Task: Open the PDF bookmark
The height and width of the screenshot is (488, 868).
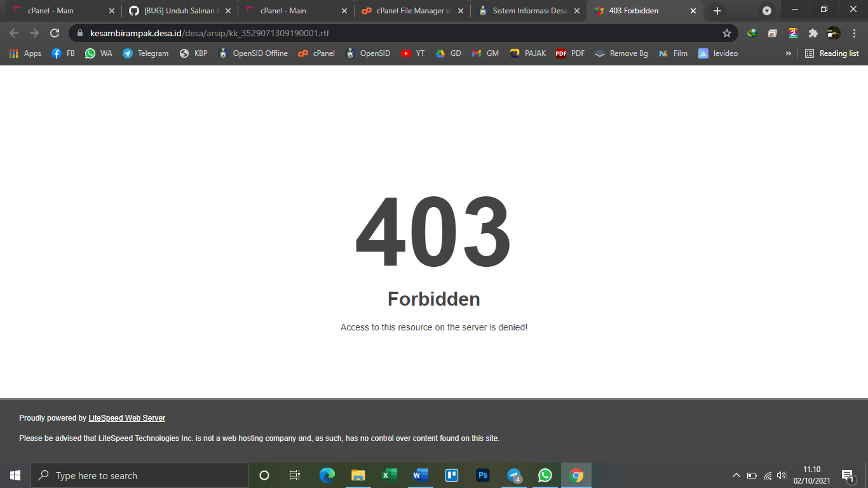Action: tap(571, 53)
